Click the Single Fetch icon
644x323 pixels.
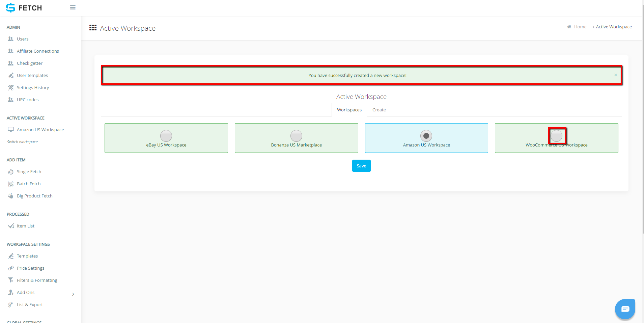(11, 171)
